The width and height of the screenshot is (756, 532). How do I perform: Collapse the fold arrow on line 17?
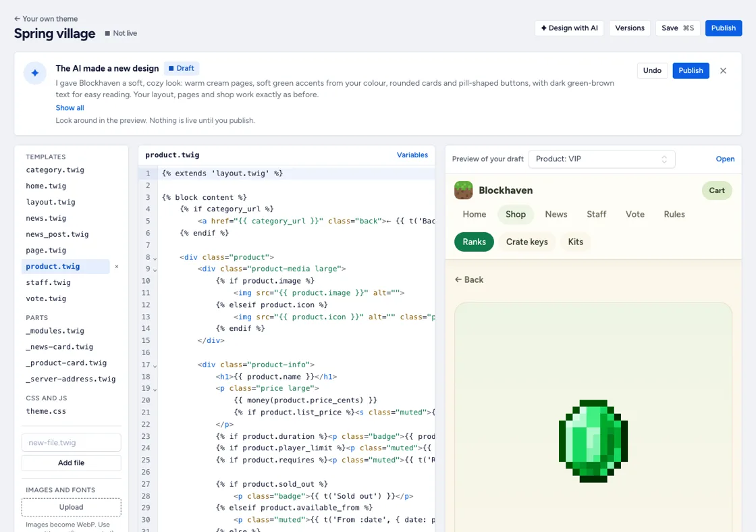pyautogui.click(x=155, y=366)
